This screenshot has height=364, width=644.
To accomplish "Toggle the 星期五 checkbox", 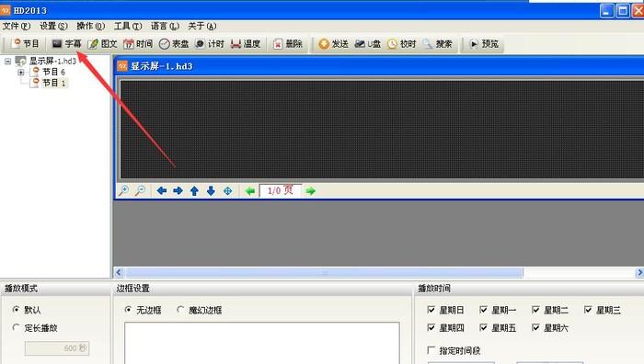I will (x=483, y=327).
